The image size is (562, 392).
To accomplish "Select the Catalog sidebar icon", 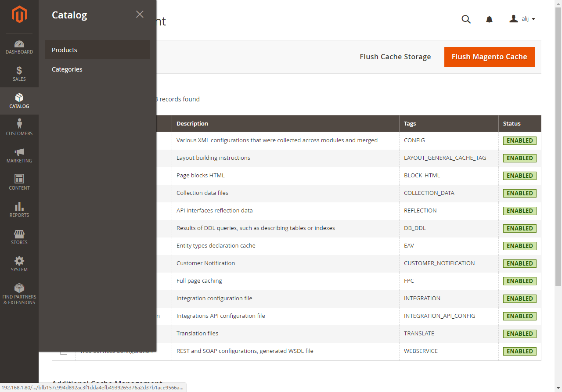I will click(x=19, y=101).
